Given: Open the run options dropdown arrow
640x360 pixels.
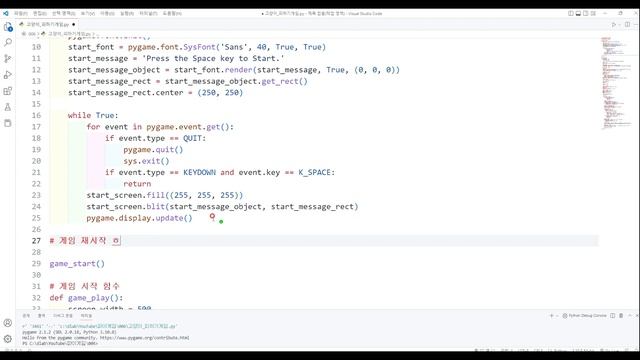Looking at the screenshot, I should pyautogui.click(x=619, y=24).
